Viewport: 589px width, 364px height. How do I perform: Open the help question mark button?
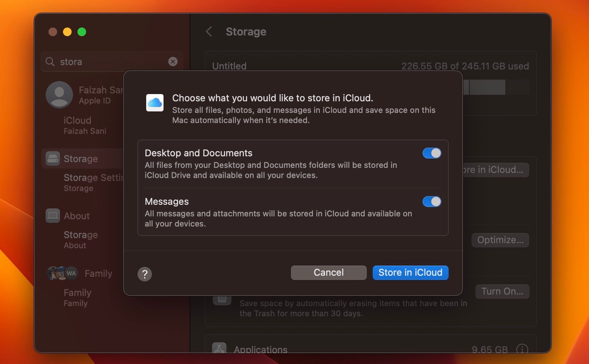(145, 274)
